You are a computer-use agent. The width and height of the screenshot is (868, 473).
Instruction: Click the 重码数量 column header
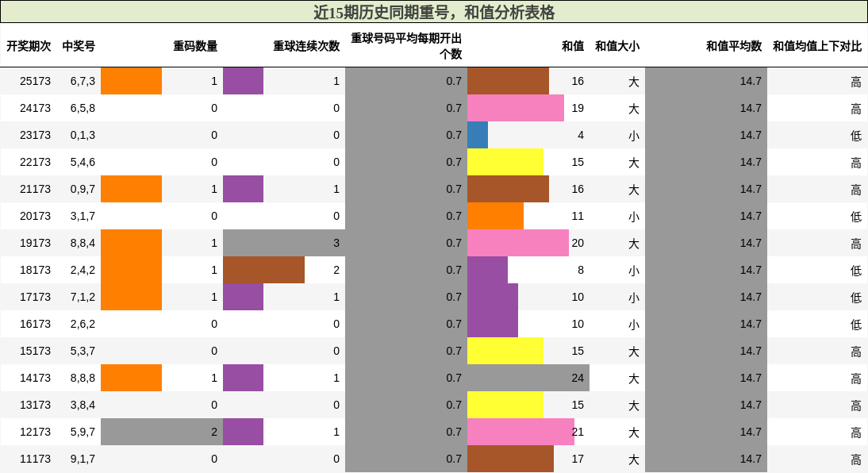click(x=195, y=46)
